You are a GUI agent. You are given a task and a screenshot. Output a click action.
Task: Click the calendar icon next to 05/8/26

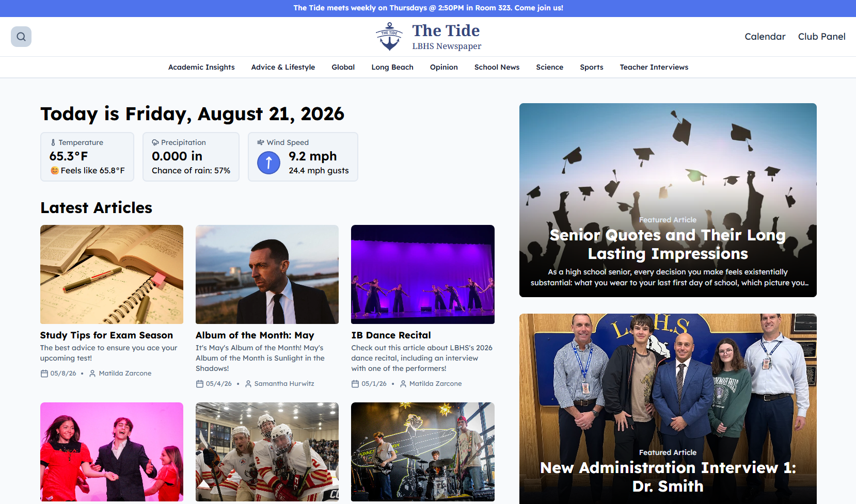click(x=44, y=373)
